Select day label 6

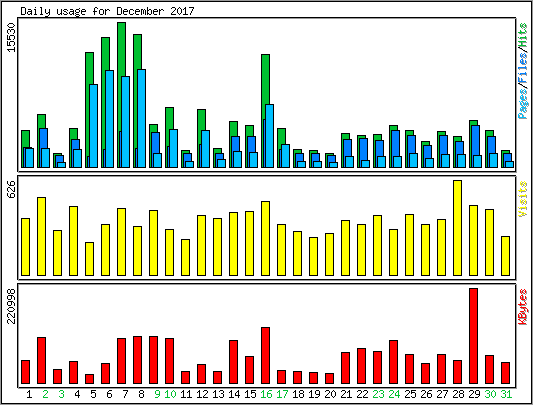pyautogui.click(x=109, y=394)
